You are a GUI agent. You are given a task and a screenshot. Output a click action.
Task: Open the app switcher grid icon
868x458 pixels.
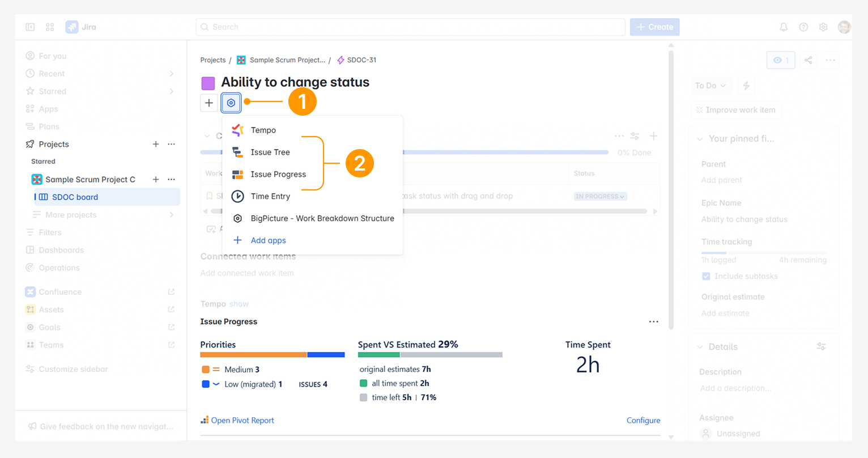(x=50, y=27)
